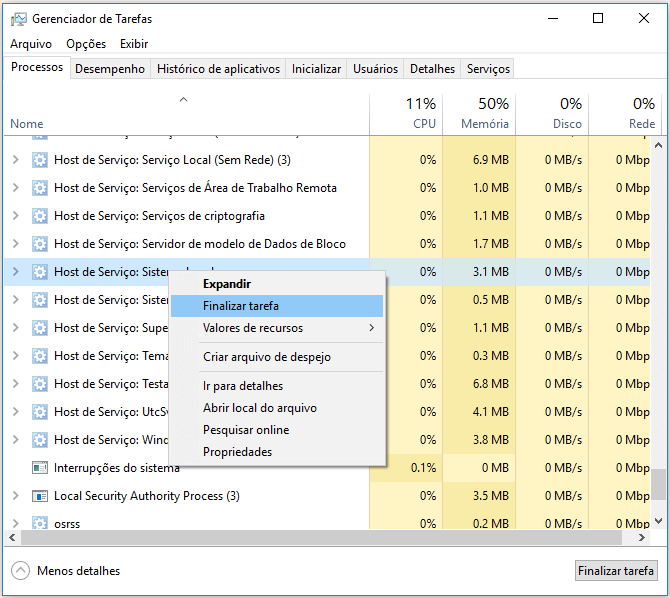
Task: Sort by the Memória column header
Action: tap(478, 114)
